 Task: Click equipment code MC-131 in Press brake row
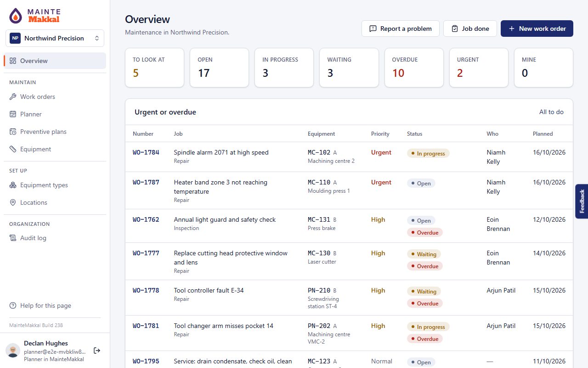point(319,219)
